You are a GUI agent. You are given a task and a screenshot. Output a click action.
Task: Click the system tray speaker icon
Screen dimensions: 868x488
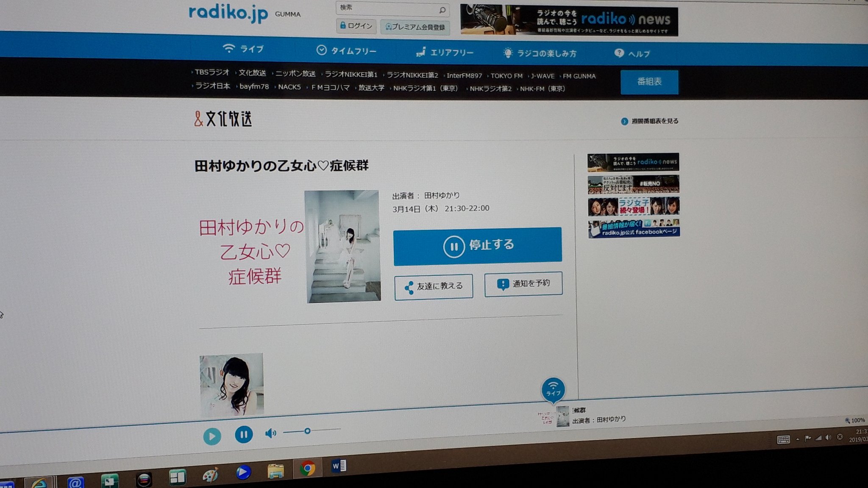point(828,438)
